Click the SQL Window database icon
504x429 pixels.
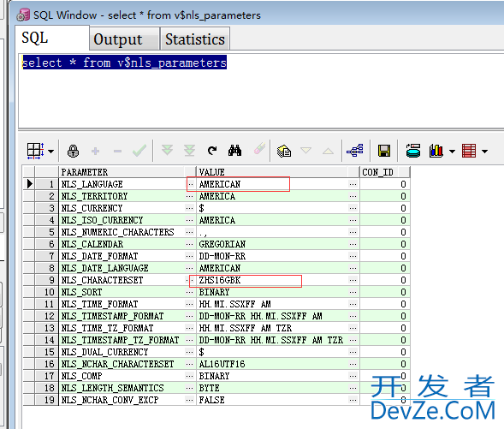(x=23, y=15)
